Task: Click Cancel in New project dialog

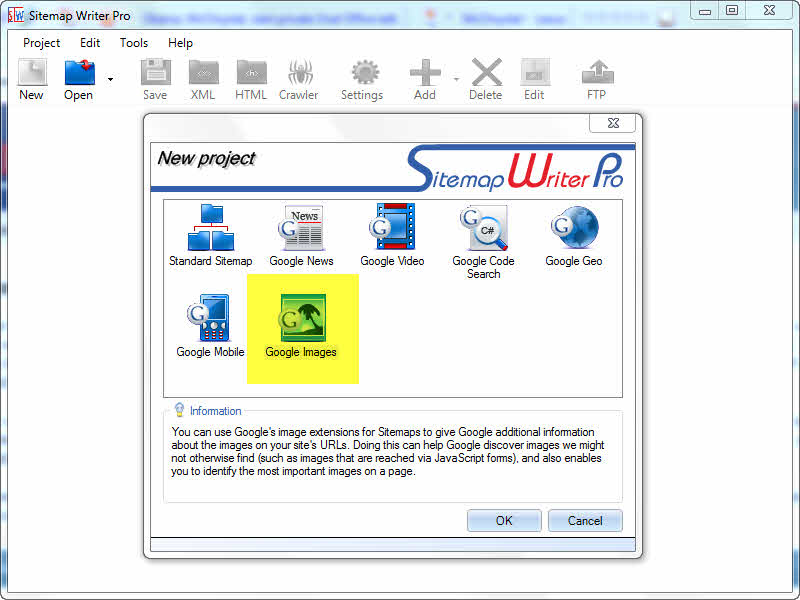Action: tap(585, 520)
